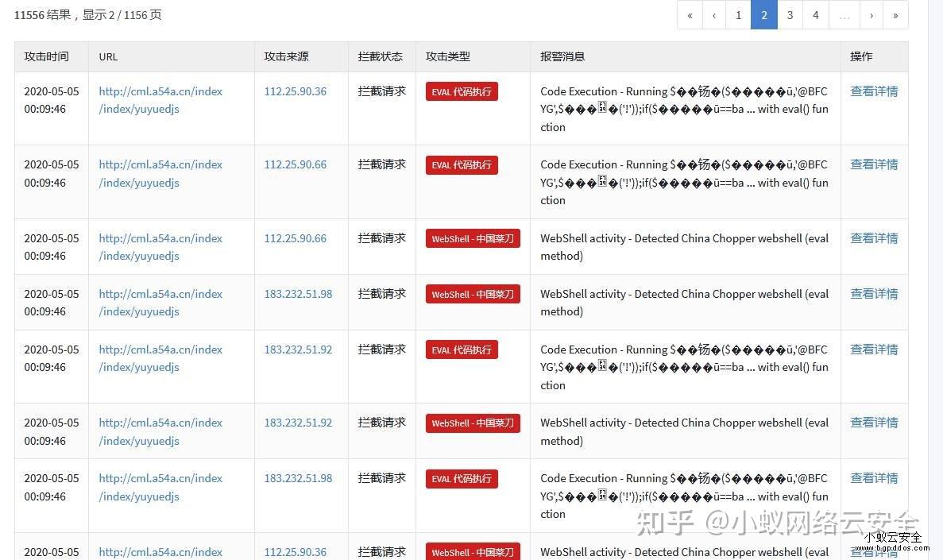Select current page 2 in pagination

(764, 15)
